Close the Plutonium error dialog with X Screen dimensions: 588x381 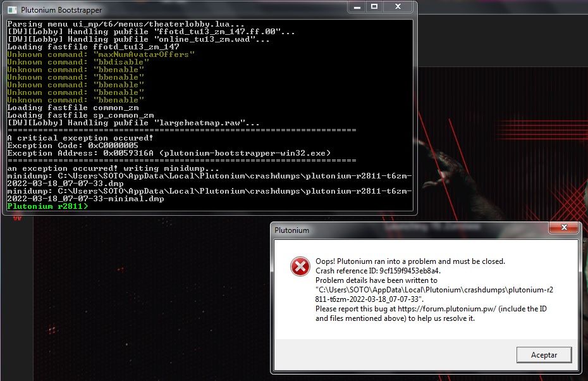click(x=563, y=228)
